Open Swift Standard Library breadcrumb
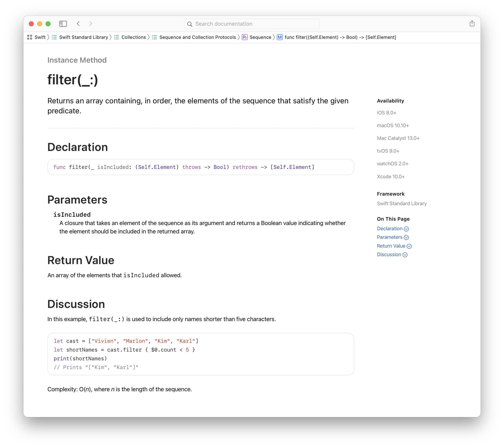The width and height of the screenshot is (504, 448). [83, 37]
